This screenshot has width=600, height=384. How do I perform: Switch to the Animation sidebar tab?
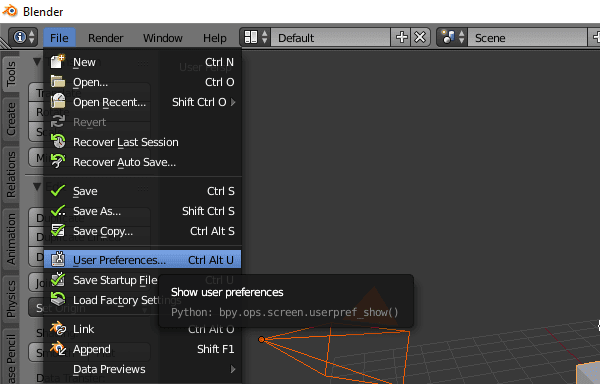[11, 239]
